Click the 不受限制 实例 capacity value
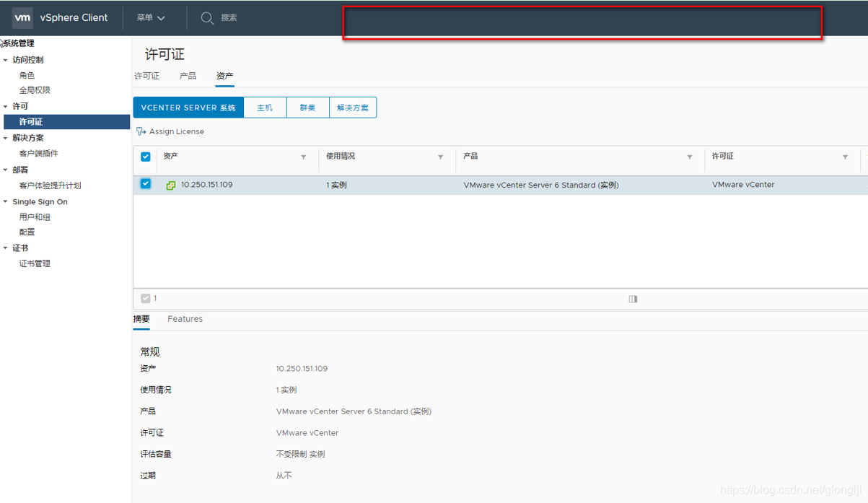The width and height of the screenshot is (868, 503). (300, 455)
